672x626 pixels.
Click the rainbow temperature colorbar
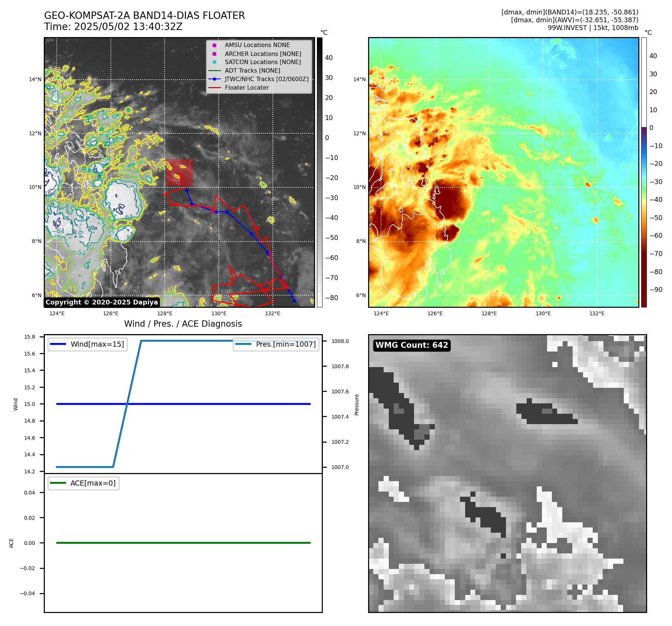point(644,172)
